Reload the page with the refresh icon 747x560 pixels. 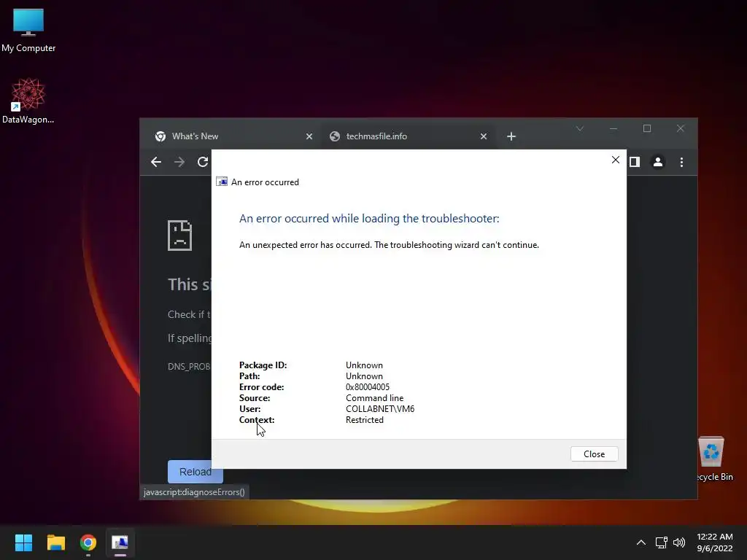(x=203, y=163)
